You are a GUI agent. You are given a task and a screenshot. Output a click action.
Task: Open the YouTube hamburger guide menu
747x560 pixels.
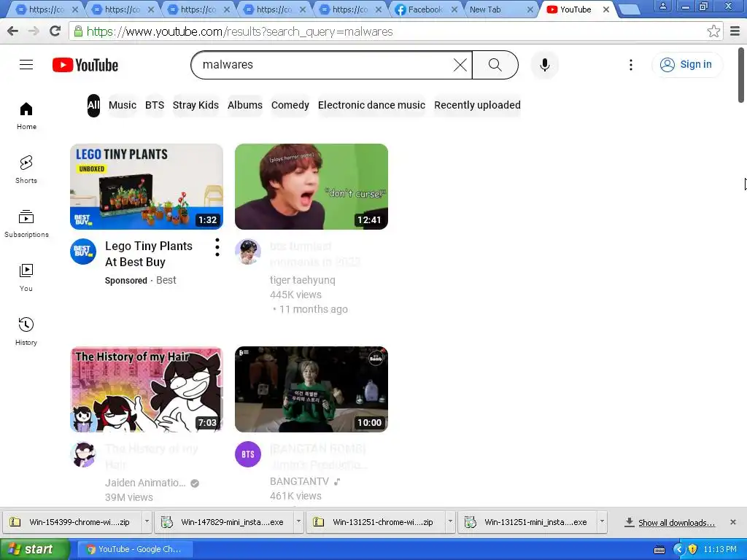pyautogui.click(x=26, y=64)
